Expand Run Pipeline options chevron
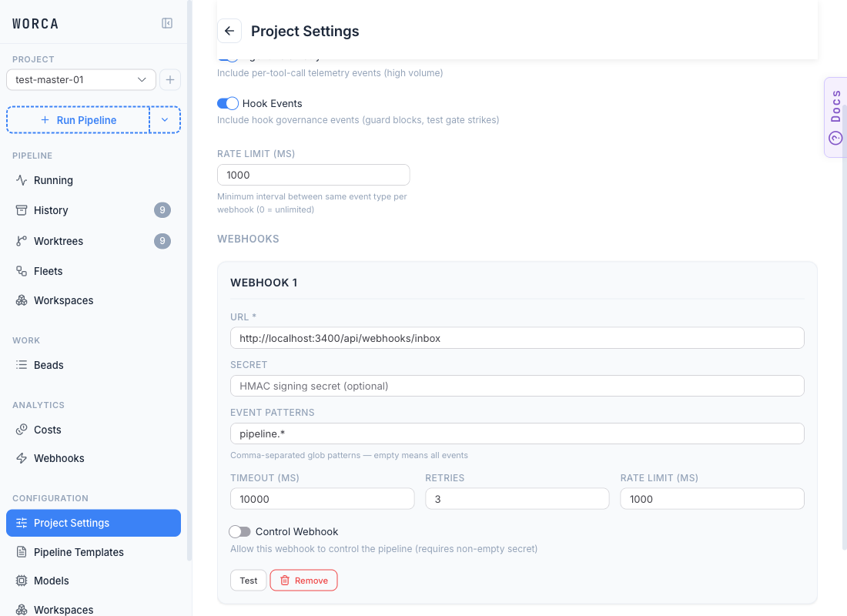 tap(165, 120)
